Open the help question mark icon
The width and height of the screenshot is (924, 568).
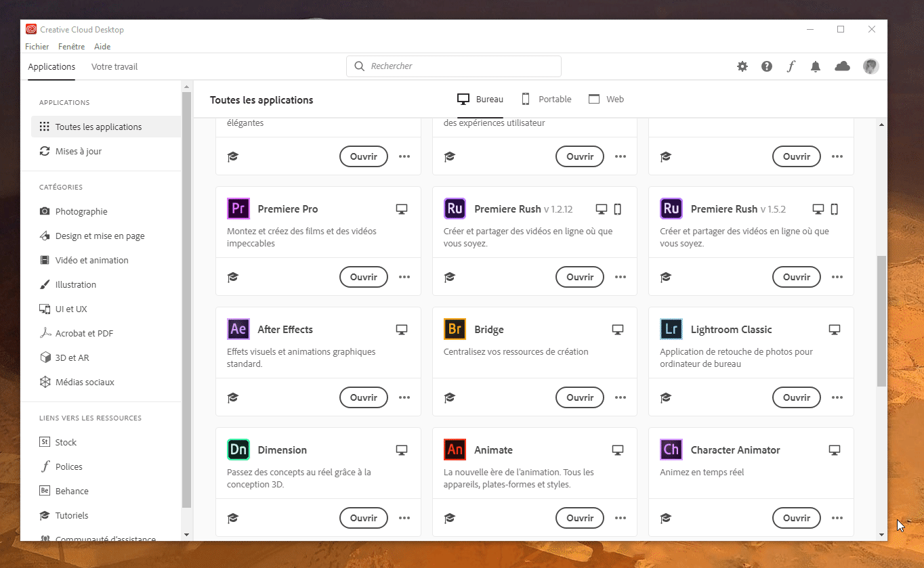pos(767,66)
